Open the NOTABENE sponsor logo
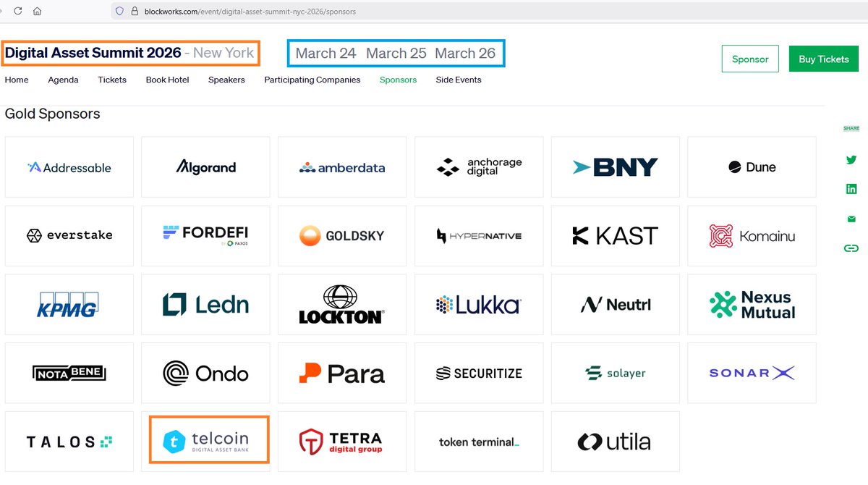 [69, 373]
